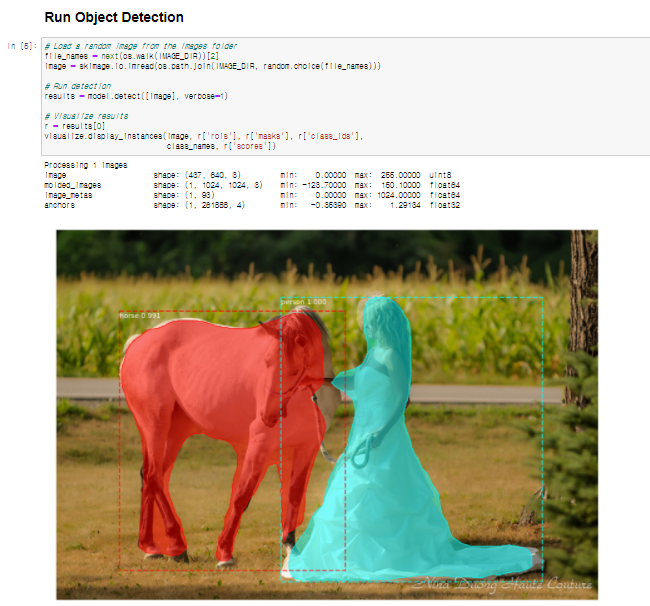This screenshot has height=606, width=650.
Task: Click the 'image_metas' output row label
Action: pyautogui.click(x=68, y=195)
